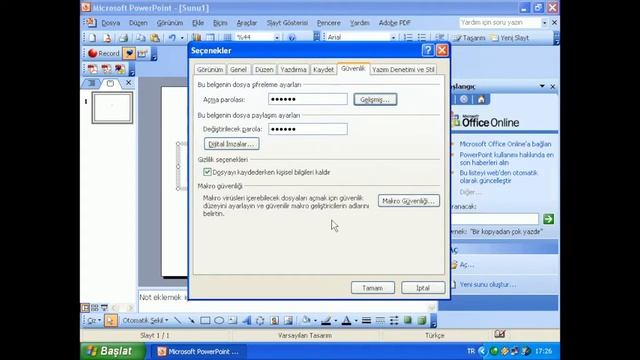The height and width of the screenshot is (360, 640).
Task: Open the zoom percentage dropdown
Action: click(277, 38)
